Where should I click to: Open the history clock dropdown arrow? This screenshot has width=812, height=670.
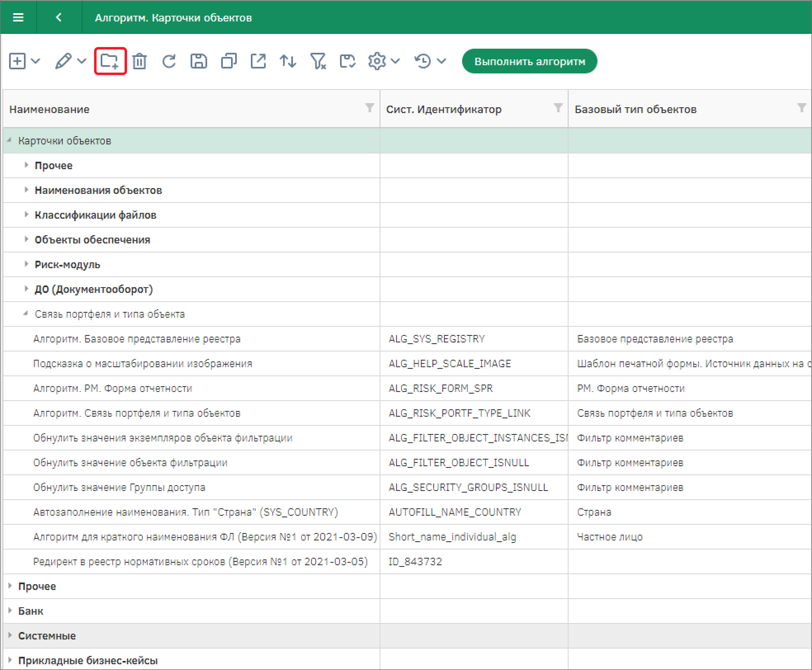click(x=441, y=61)
